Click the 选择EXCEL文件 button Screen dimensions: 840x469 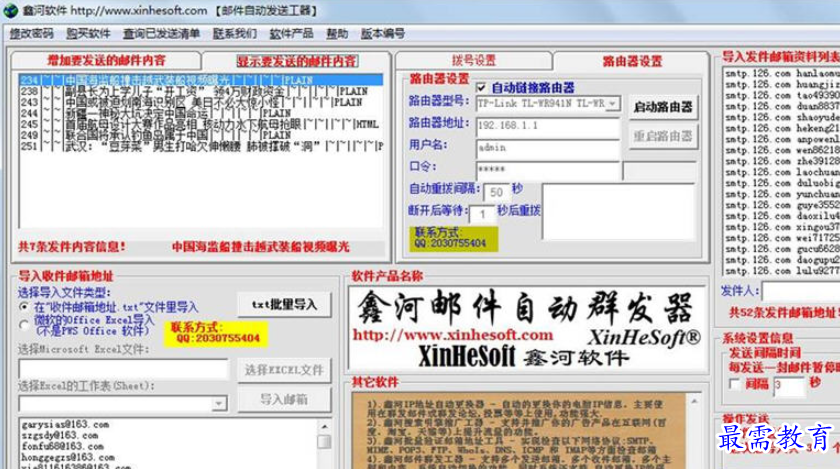[x=284, y=370]
